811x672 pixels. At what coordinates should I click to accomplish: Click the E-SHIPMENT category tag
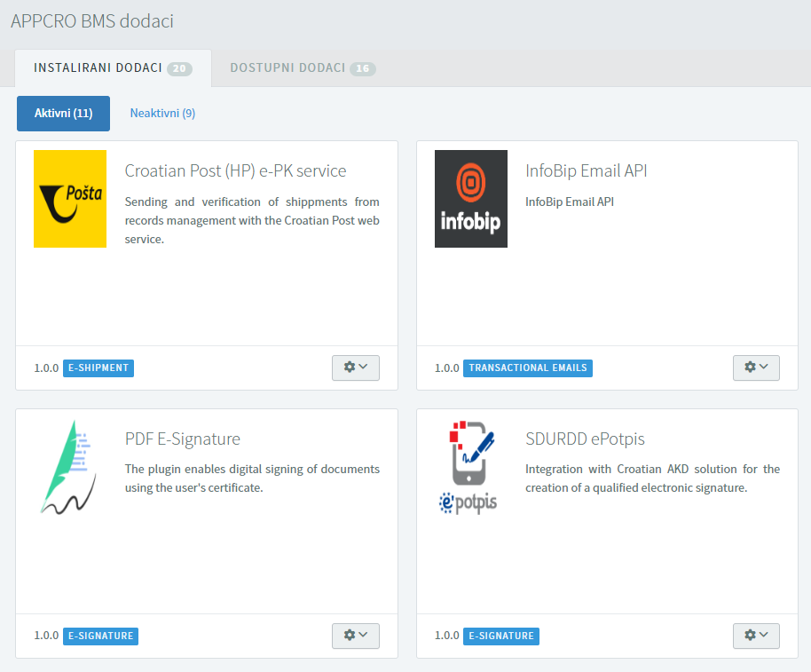(x=98, y=368)
